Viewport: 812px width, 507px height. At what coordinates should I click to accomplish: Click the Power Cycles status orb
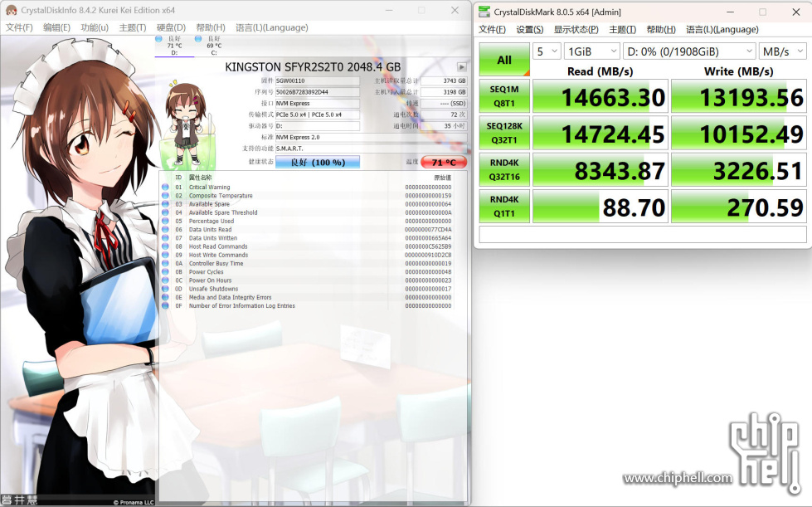click(165, 272)
